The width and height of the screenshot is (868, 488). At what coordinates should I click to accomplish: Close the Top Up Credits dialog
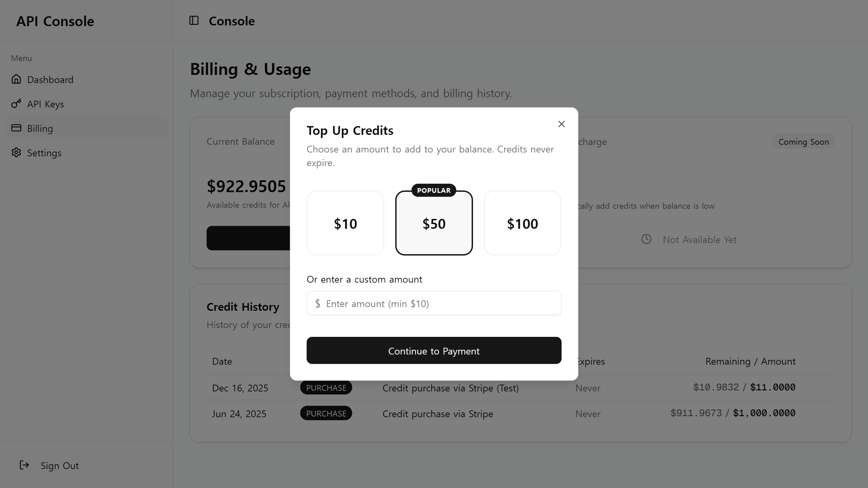pyautogui.click(x=561, y=124)
